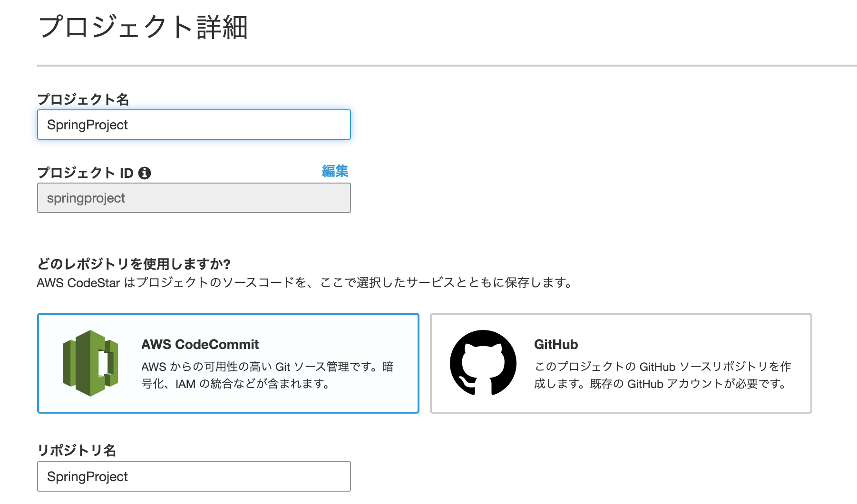This screenshot has height=504, width=857.
Task: Click the AWS CodeCommit title text
Action: click(x=200, y=344)
